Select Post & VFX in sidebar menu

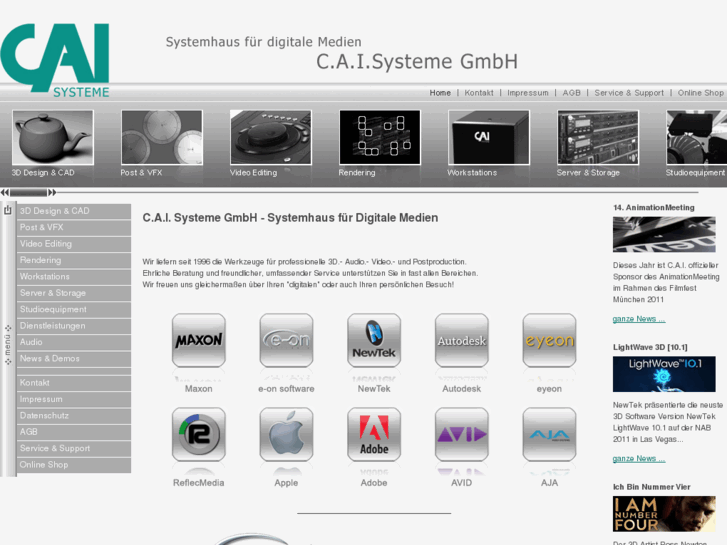tap(74, 227)
